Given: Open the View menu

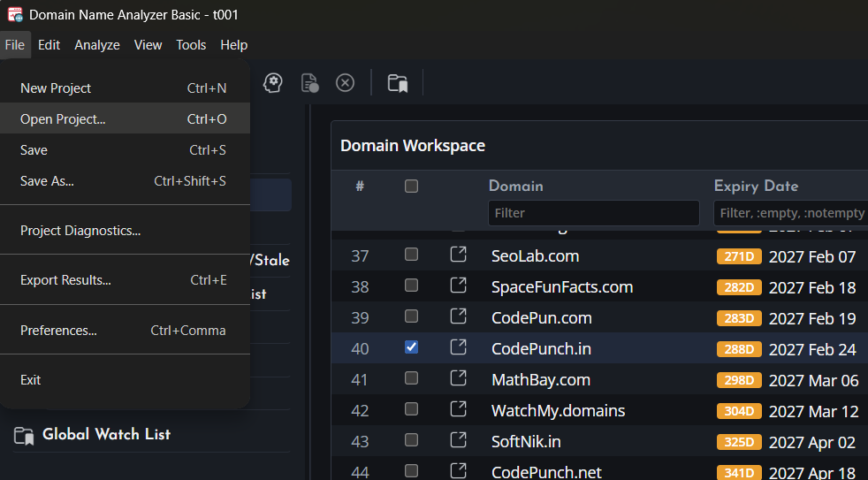Looking at the screenshot, I should click(x=148, y=45).
